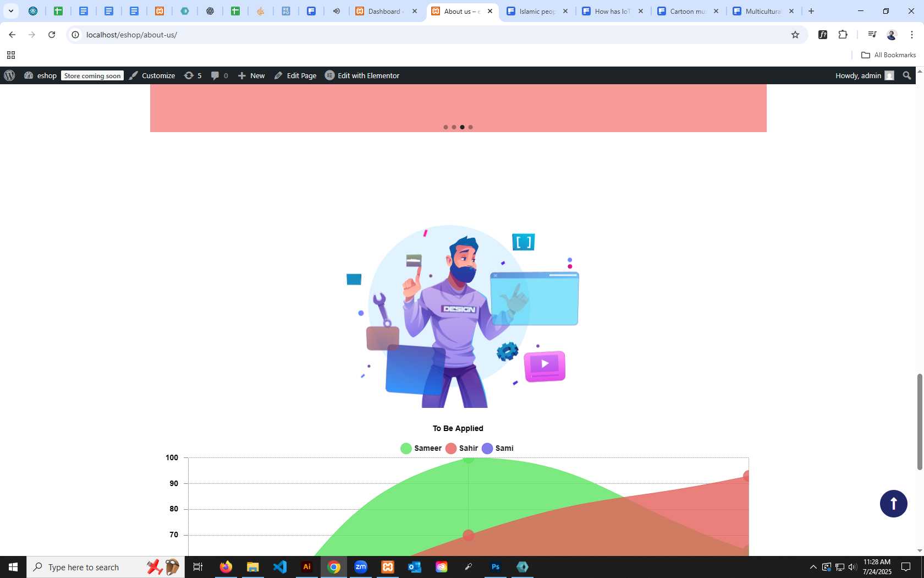Click the muted audio tab icon
The width and height of the screenshot is (924, 578).
(337, 11)
